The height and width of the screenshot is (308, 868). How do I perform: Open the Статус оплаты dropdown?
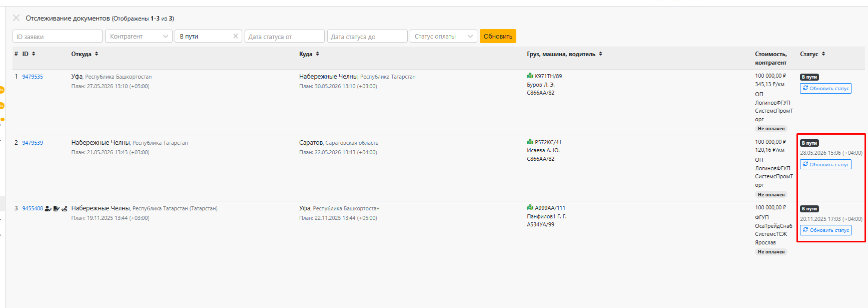pyautogui.click(x=443, y=36)
